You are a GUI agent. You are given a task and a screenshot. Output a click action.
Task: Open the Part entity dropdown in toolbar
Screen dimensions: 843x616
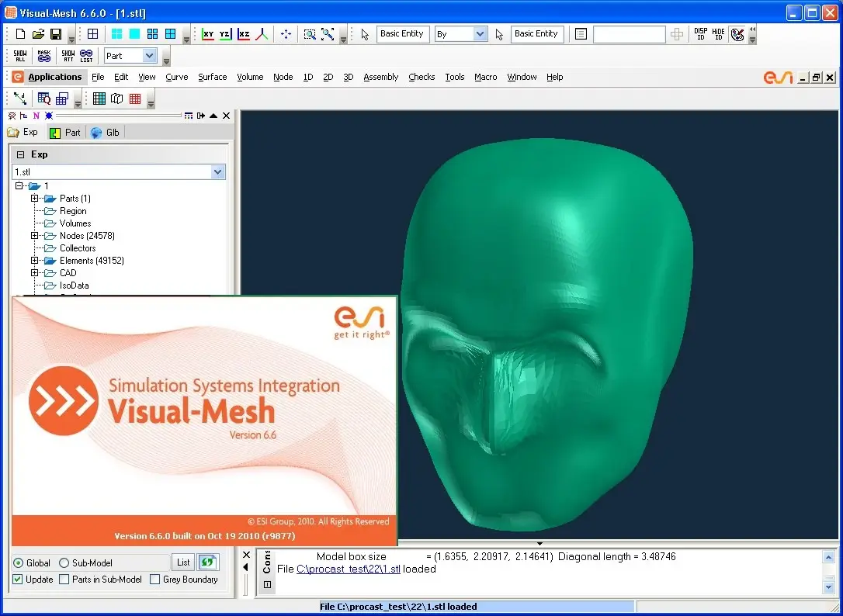click(x=150, y=55)
